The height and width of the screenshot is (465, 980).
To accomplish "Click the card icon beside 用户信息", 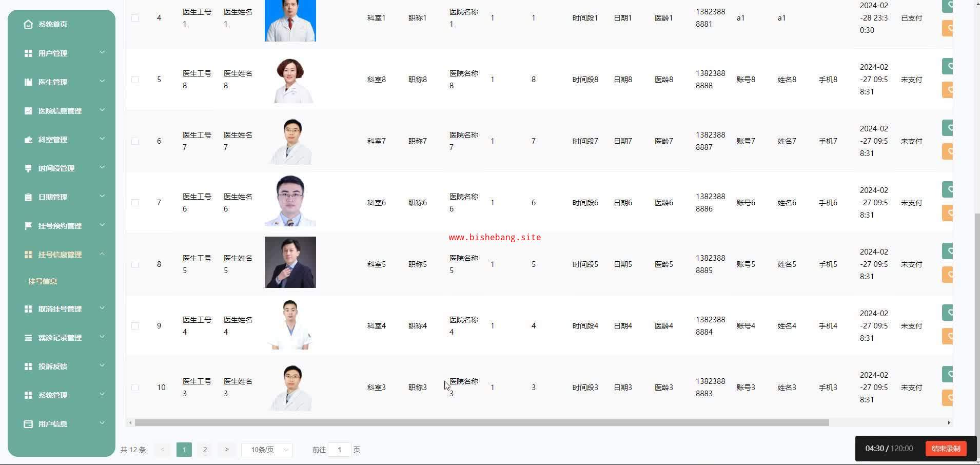I will (28, 424).
